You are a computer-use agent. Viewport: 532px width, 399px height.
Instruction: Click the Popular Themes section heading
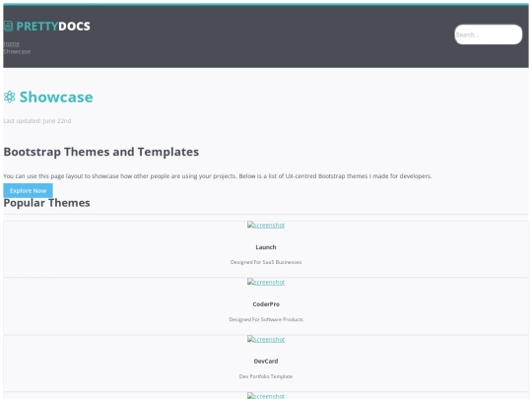(x=47, y=203)
